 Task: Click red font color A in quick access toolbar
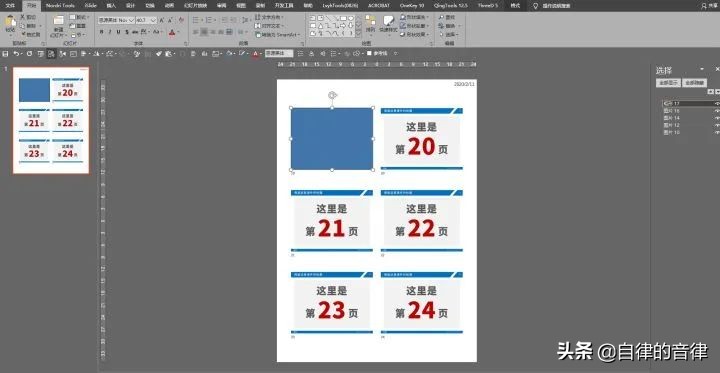coord(256,54)
